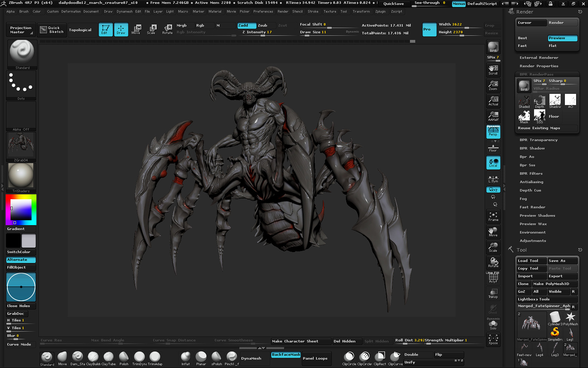
Task: Open Xpose exploded view
Action: (x=493, y=339)
